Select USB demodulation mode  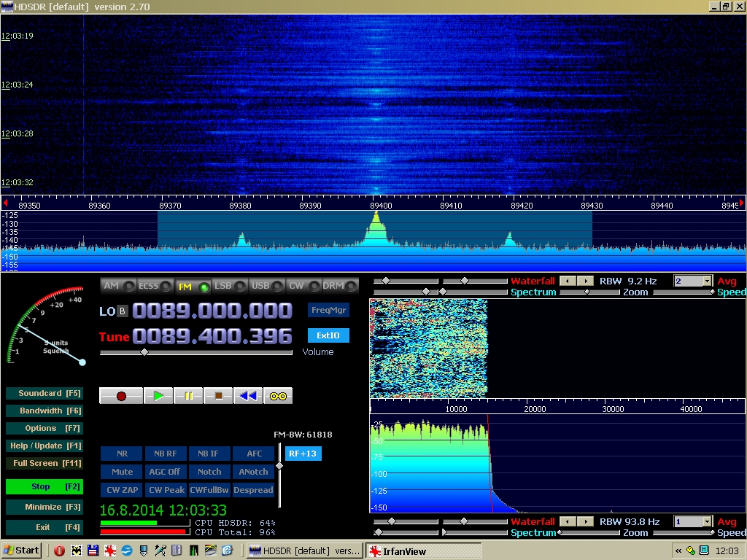pos(267,286)
